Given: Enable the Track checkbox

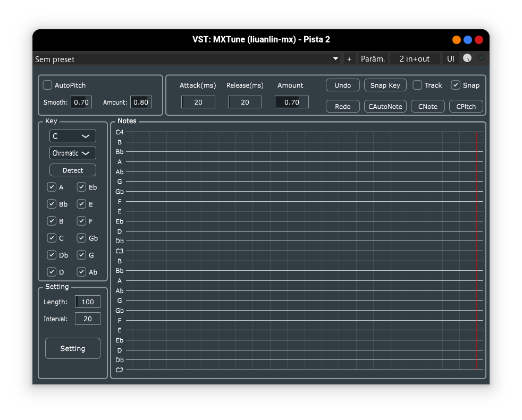Looking at the screenshot, I should pos(418,85).
